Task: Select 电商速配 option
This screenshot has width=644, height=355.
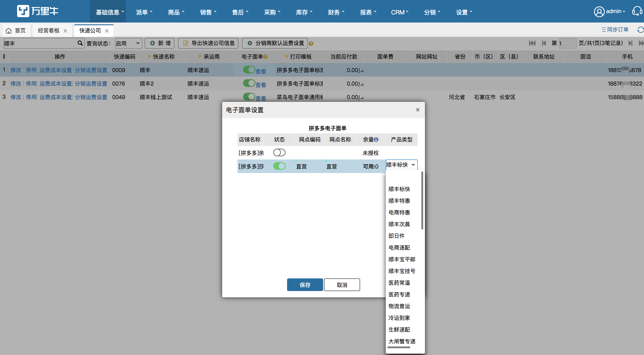Action: click(399, 248)
